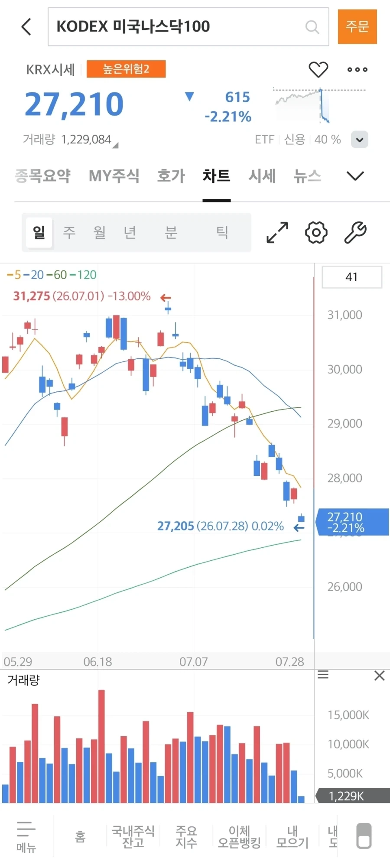Edit the candle count field showing 41
Screen dimensions: 390x868
(352, 277)
